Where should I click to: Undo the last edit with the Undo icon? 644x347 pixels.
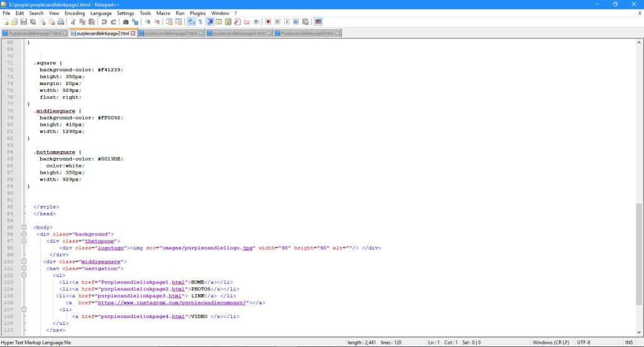point(104,21)
